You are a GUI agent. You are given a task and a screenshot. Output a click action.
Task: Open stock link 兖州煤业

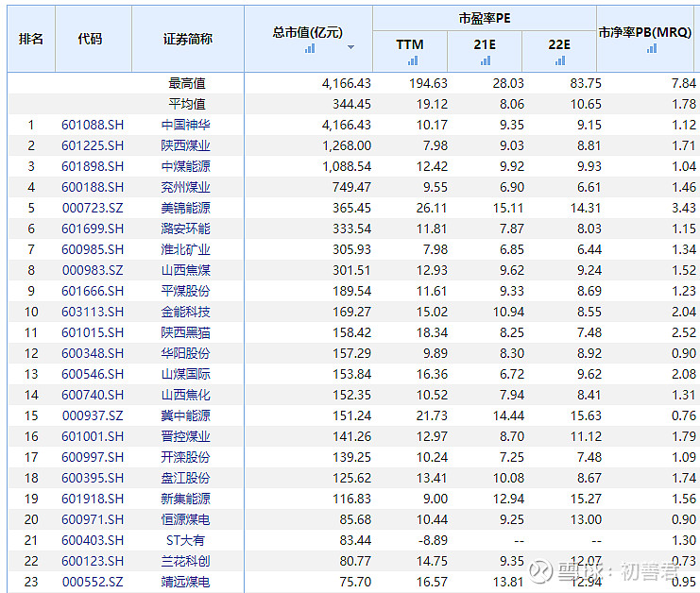click(x=186, y=187)
